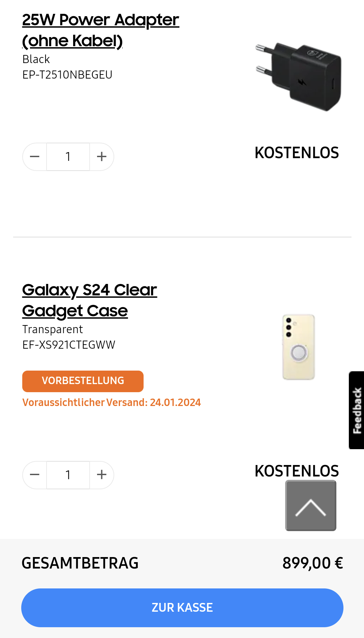The image size is (364, 638).
Task: Select the Gadget Case quantity field
Action: click(68, 475)
